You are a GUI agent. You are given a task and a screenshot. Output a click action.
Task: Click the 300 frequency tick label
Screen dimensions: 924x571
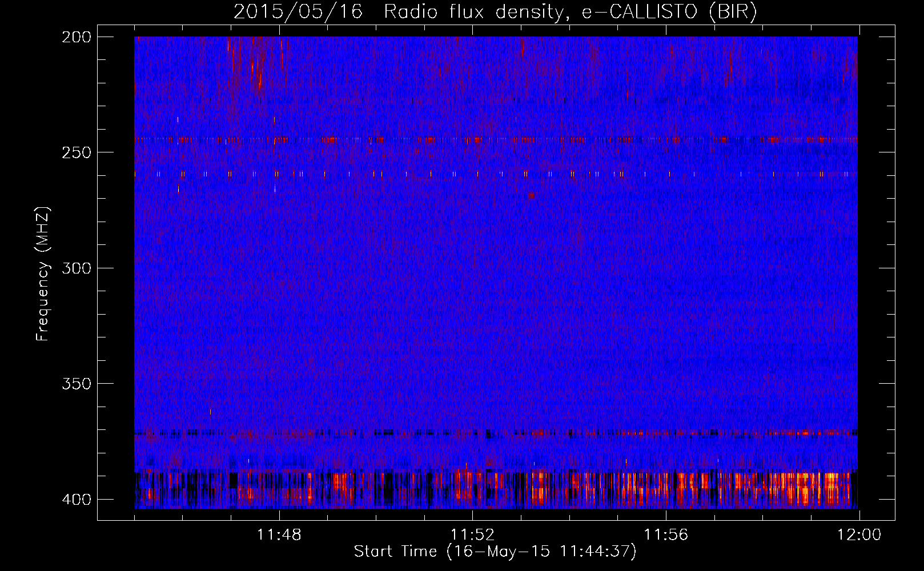tap(77, 268)
